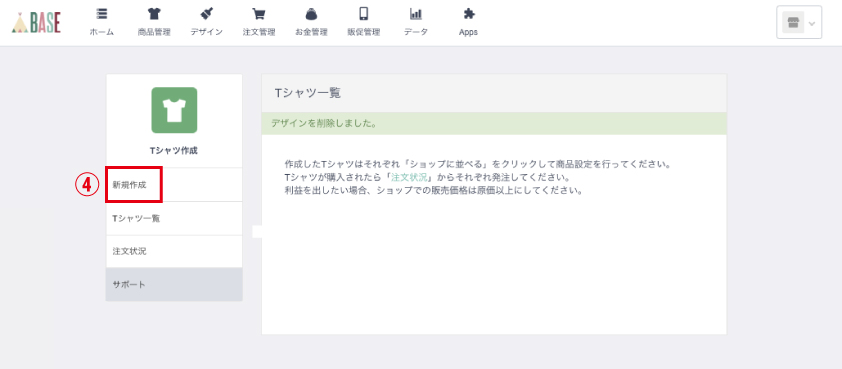The height and width of the screenshot is (369, 842).
Task: Open お金管理 purse icon
Action: (311, 15)
